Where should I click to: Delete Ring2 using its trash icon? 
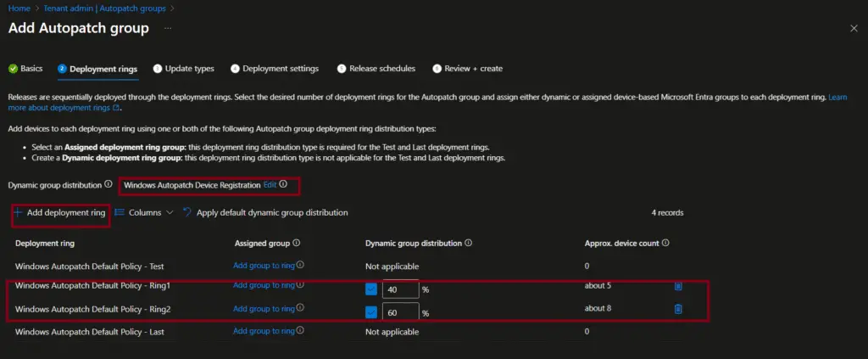point(677,308)
